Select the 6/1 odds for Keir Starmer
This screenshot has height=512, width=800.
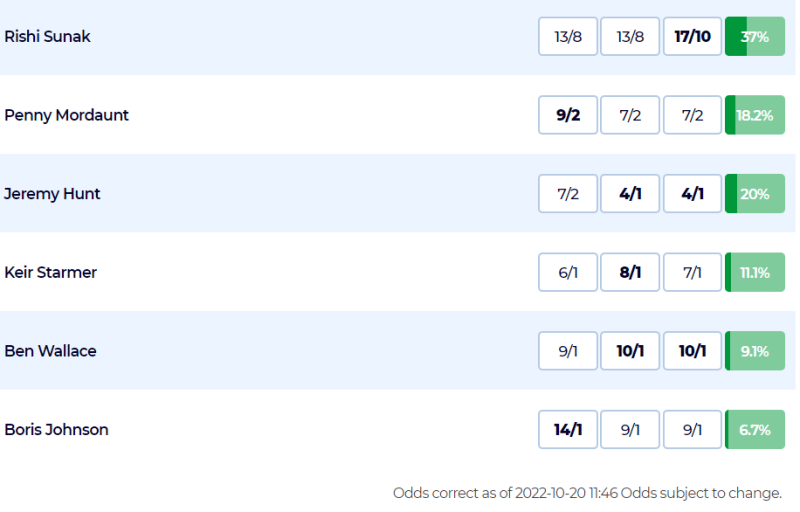tap(568, 272)
